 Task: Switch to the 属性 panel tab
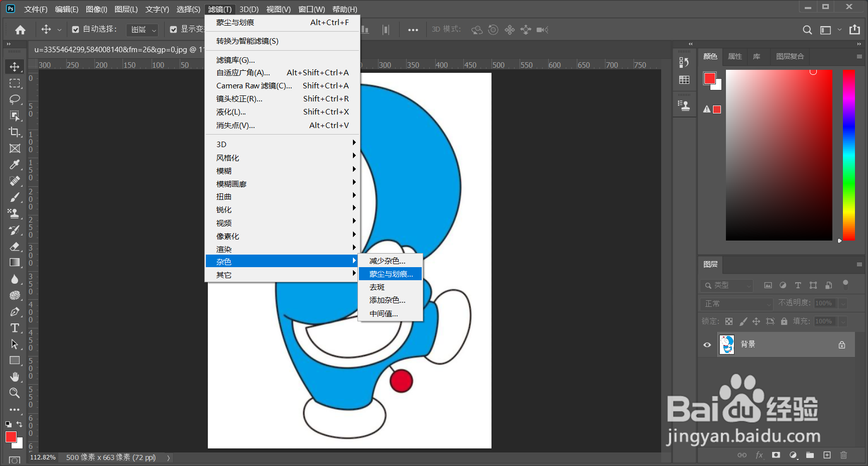pos(734,56)
